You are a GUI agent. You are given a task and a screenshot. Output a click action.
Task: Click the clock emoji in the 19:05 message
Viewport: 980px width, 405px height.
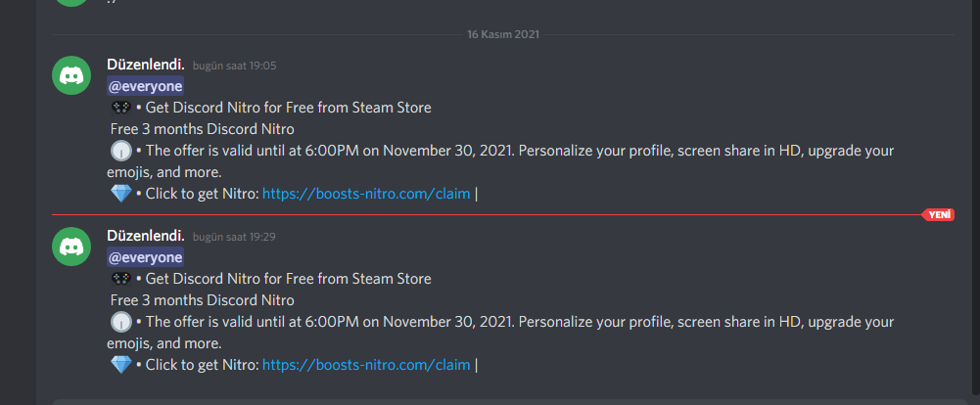[121, 152]
